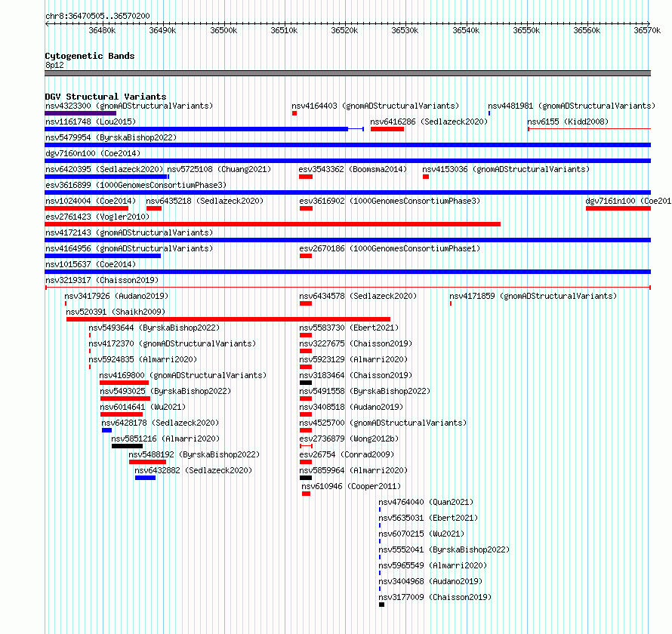
Task: Select the black nsv3183464 feature bar
Action: (x=306, y=383)
